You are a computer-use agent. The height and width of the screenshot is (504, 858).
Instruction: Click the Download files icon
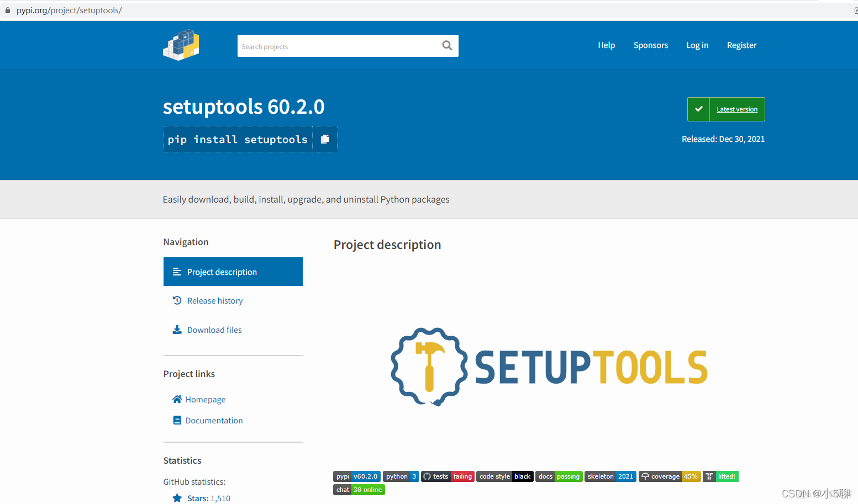click(x=177, y=329)
